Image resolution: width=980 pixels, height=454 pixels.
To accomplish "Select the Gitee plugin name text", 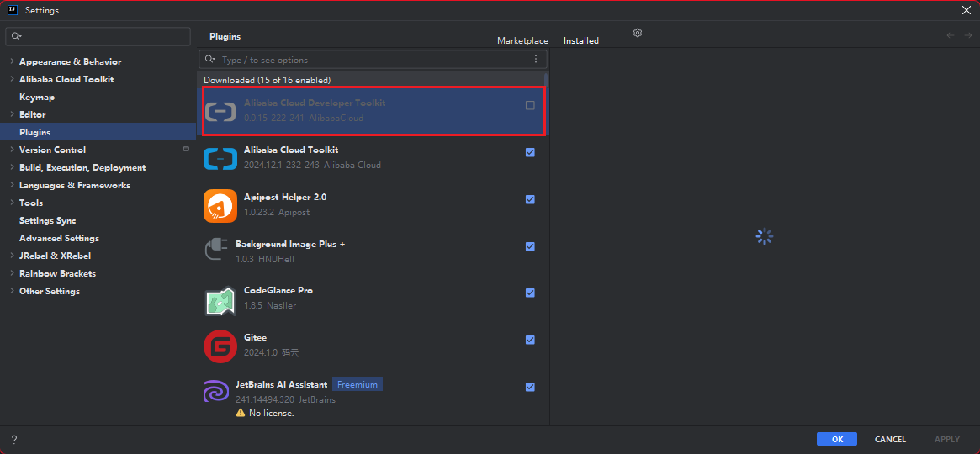I will click(x=256, y=337).
